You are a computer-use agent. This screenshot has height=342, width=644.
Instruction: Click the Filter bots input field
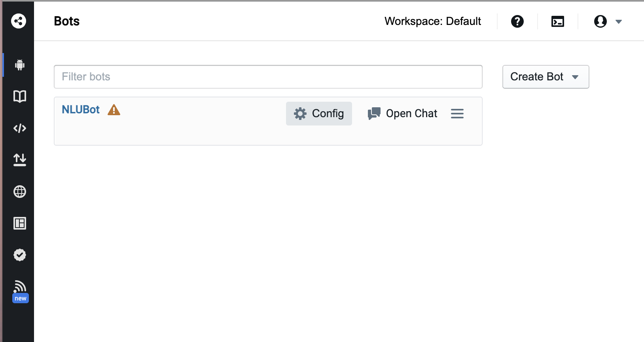tap(268, 77)
